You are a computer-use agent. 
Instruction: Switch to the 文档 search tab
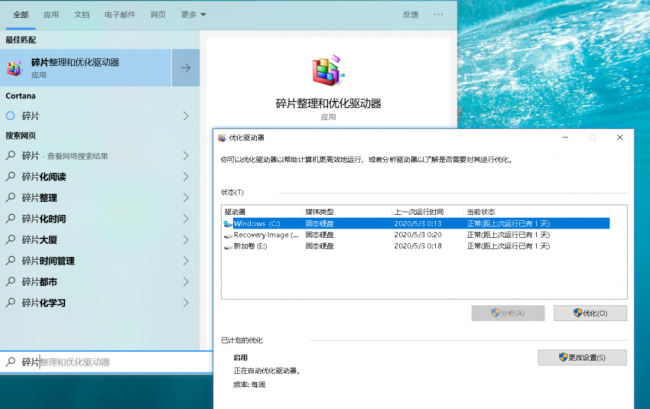point(82,15)
